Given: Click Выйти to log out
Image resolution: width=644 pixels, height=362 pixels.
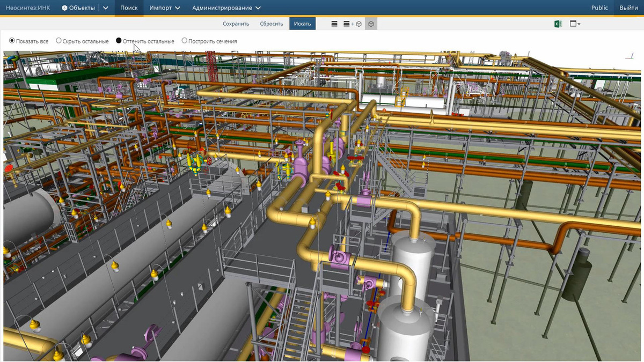Looking at the screenshot, I should coord(628,8).
